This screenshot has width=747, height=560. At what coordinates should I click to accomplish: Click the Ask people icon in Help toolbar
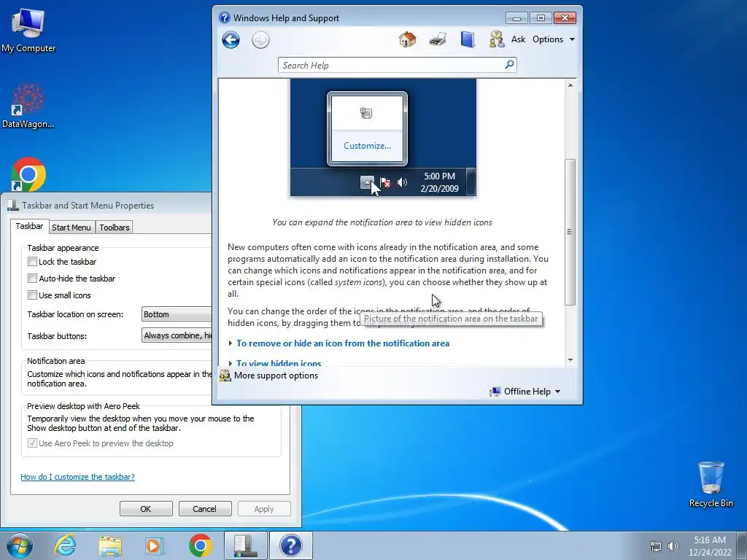click(x=497, y=39)
